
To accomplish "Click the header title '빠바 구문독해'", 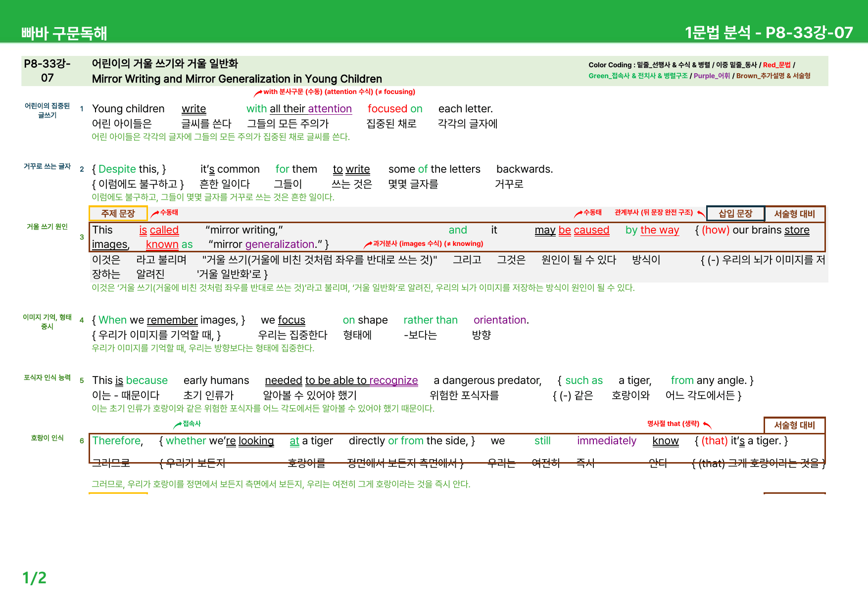I will click(64, 33).
